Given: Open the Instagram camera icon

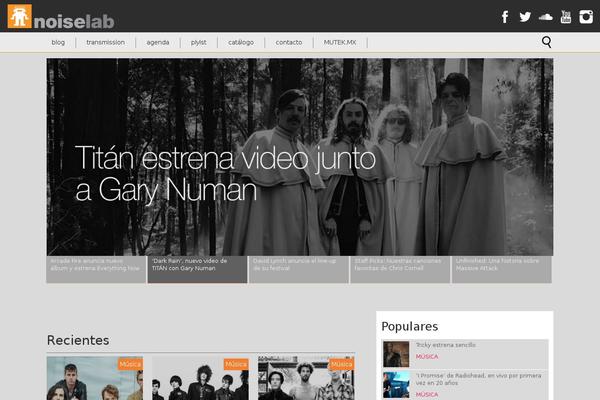Looking at the screenshot, I should 586,17.
